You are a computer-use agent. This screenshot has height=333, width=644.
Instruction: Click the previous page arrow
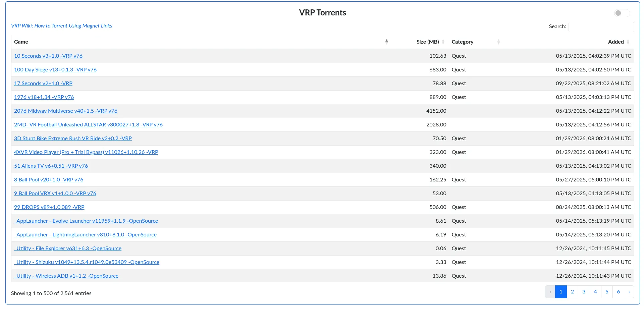550,292
